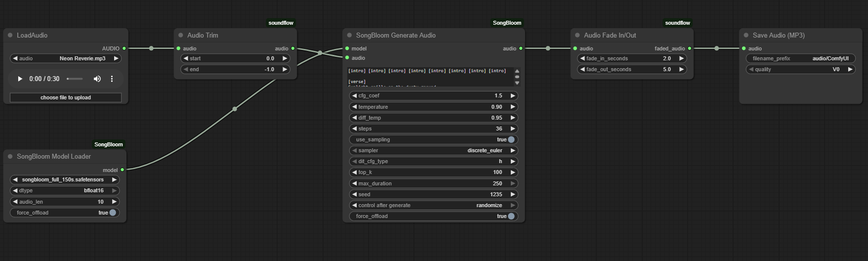Click the audio player volume slider
This screenshot has height=261, width=868.
point(75,79)
